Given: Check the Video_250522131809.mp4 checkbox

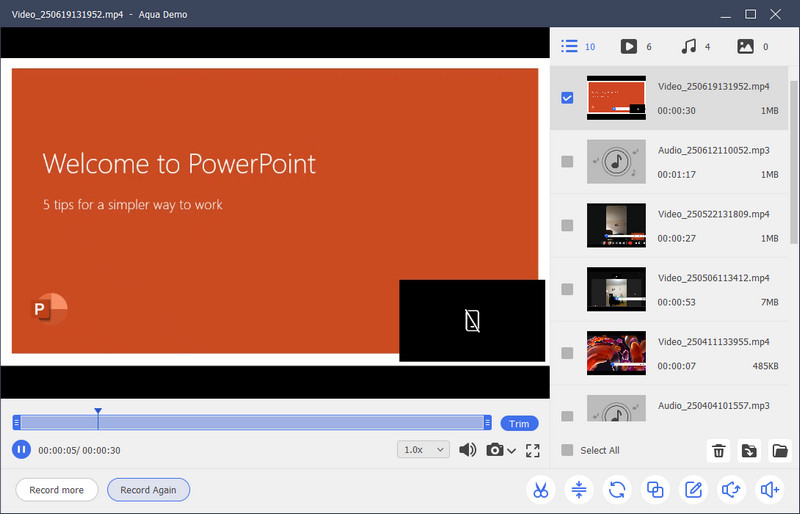Looking at the screenshot, I should pos(567,225).
